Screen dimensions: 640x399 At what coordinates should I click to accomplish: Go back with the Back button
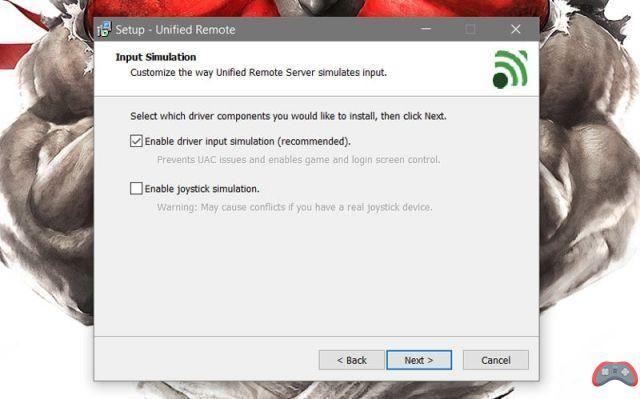click(351, 360)
